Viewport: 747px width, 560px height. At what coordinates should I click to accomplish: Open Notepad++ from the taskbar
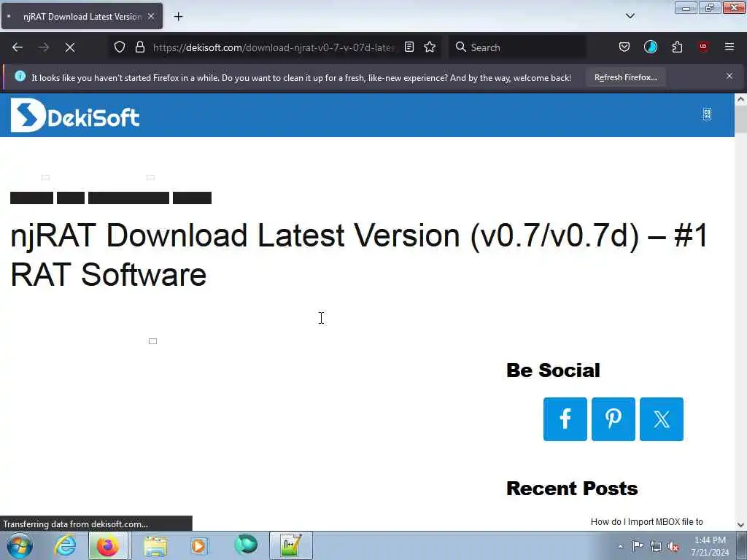[290, 545]
